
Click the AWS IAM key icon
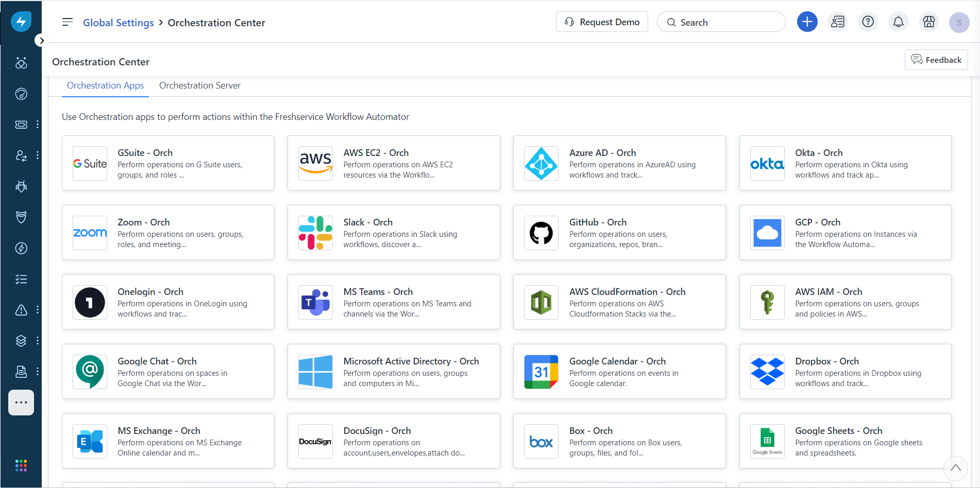(767, 302)
